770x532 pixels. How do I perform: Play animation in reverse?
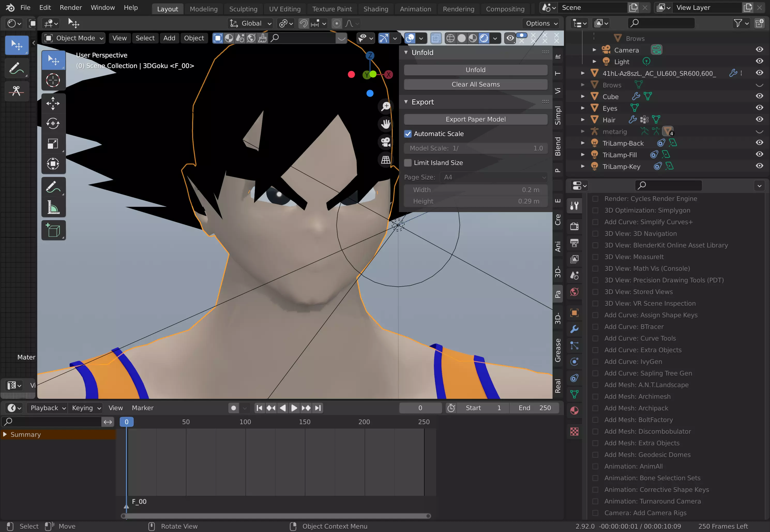[283, 408]
